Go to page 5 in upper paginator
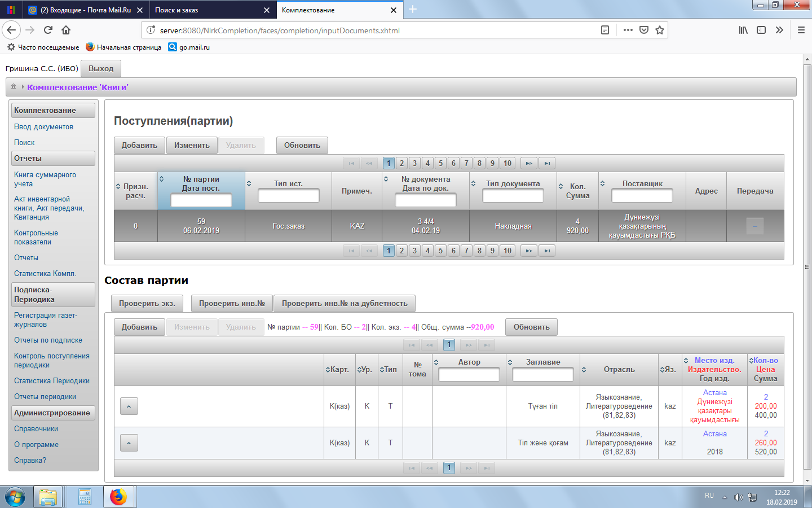Image resolution: width=812 pixels, height=508 pixels. click(x=440, y=163)
